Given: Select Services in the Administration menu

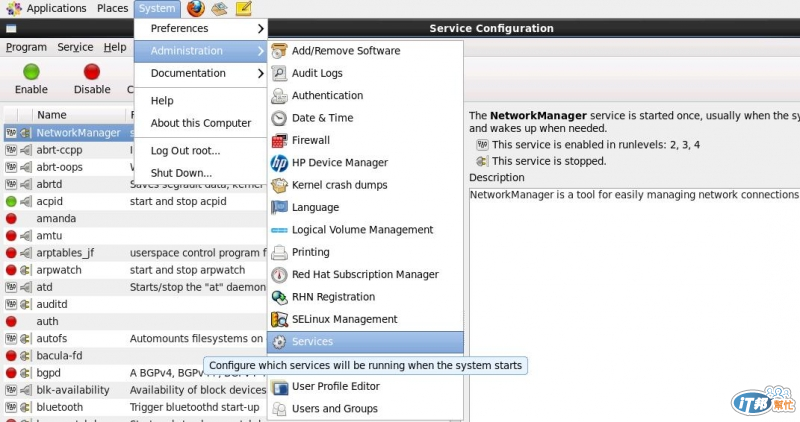Looking at the screenshot, I should (312, 342).
